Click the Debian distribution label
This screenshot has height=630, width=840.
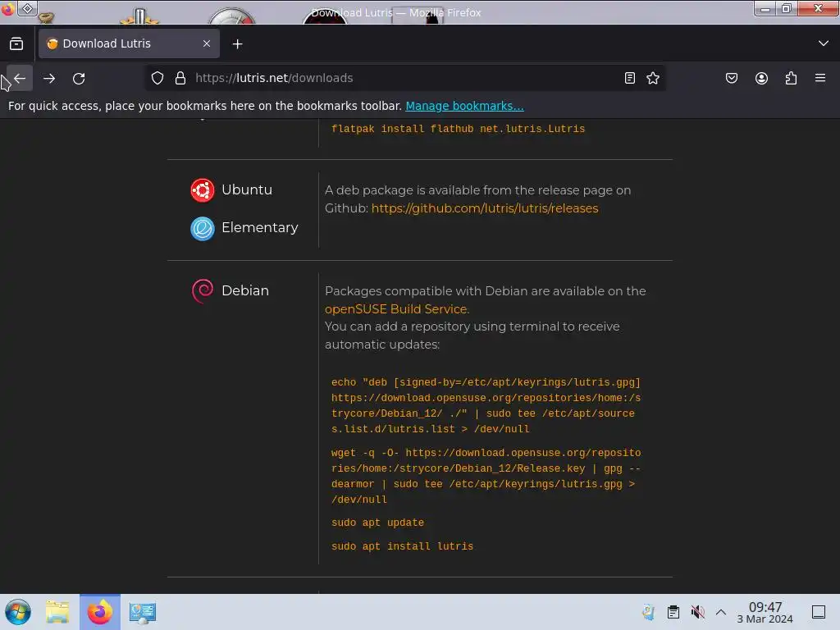tap(245, 290)
